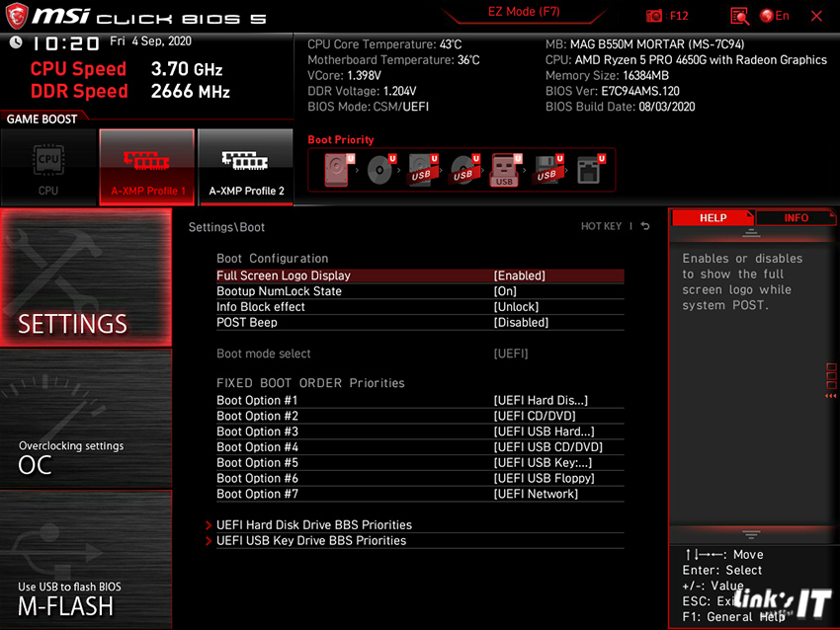Viewport: 840px width, 630px height.
Task: Click Boot mode select [UEFI] value
Action: [x=511, y=354]
